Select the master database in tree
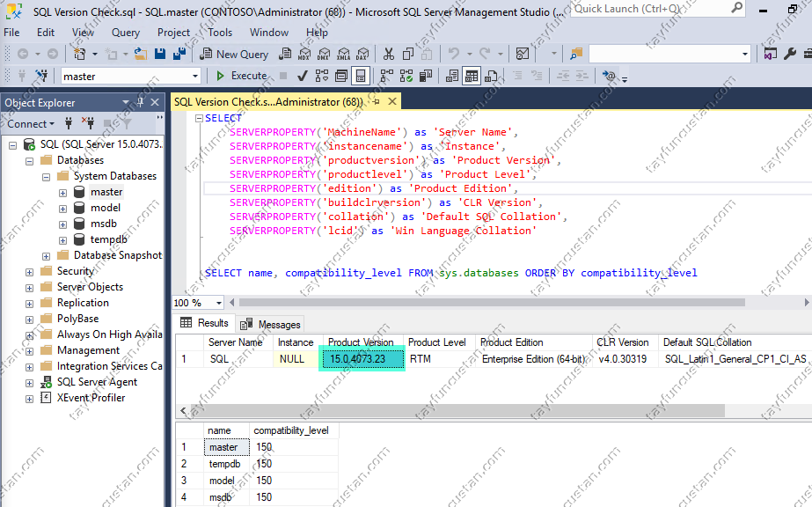The image size is (812, 507). pos(106,192)
